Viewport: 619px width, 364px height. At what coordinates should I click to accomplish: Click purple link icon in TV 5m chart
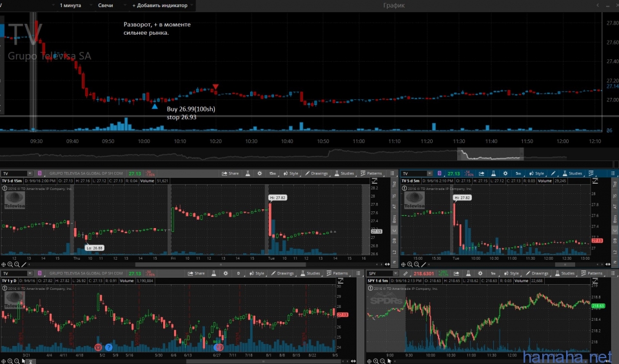point(439,173)
